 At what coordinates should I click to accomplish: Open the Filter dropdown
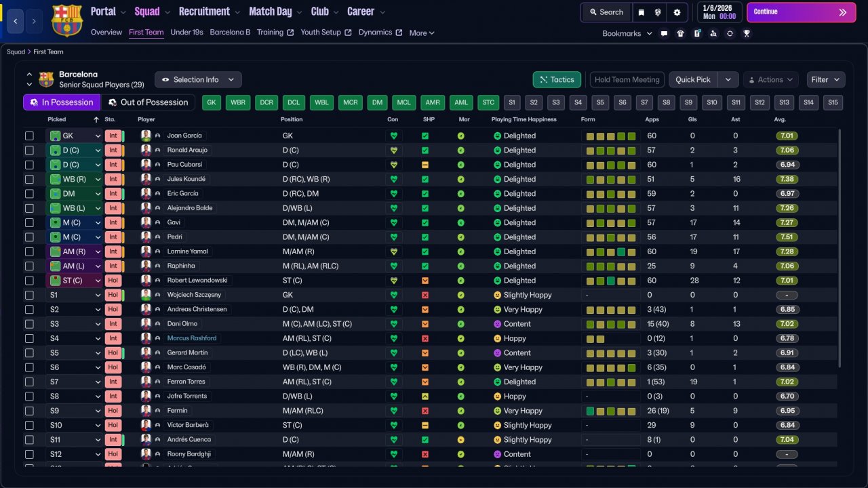click(826, 79)
